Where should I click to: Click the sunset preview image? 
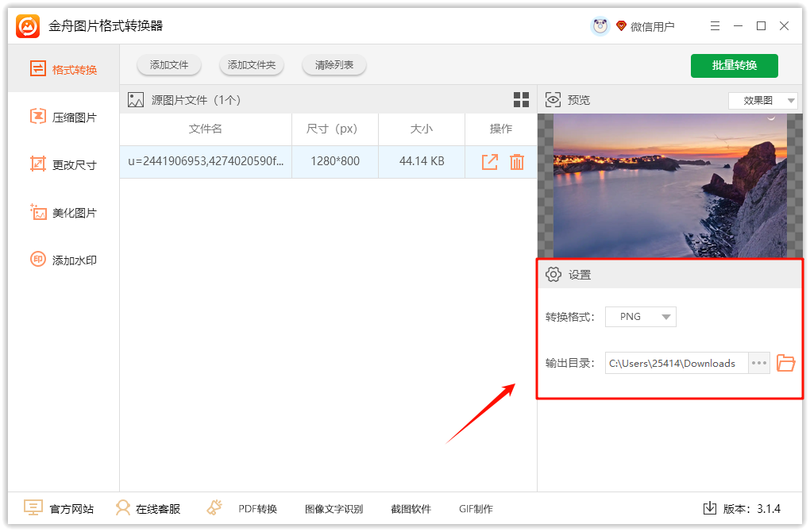670,186
